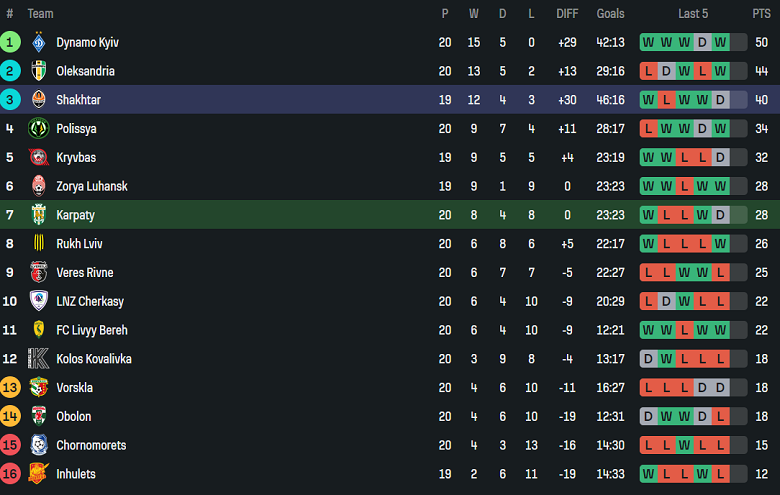Viewport: 780px width, 495px height.
Task: Open the Veres Rivne team page
Action: tap(84, 273)
